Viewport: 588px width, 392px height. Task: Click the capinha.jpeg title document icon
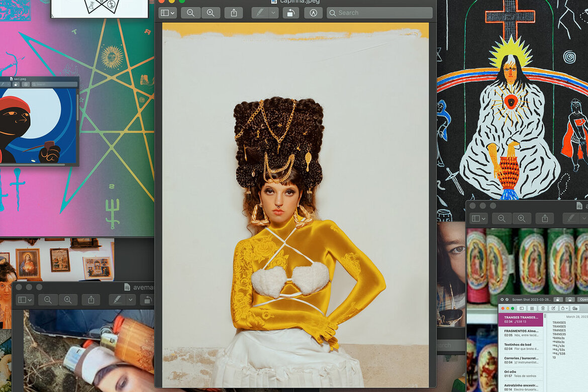point(274,2)
